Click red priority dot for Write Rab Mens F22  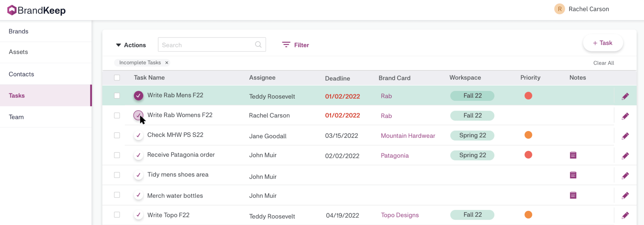point(528,96)
